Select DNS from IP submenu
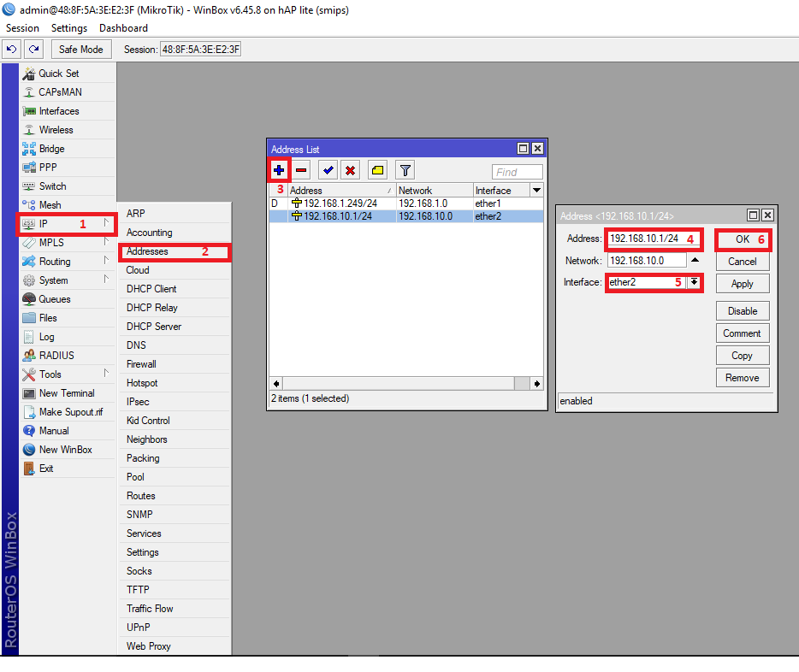The image size is (799, 672). pos(175,345)
